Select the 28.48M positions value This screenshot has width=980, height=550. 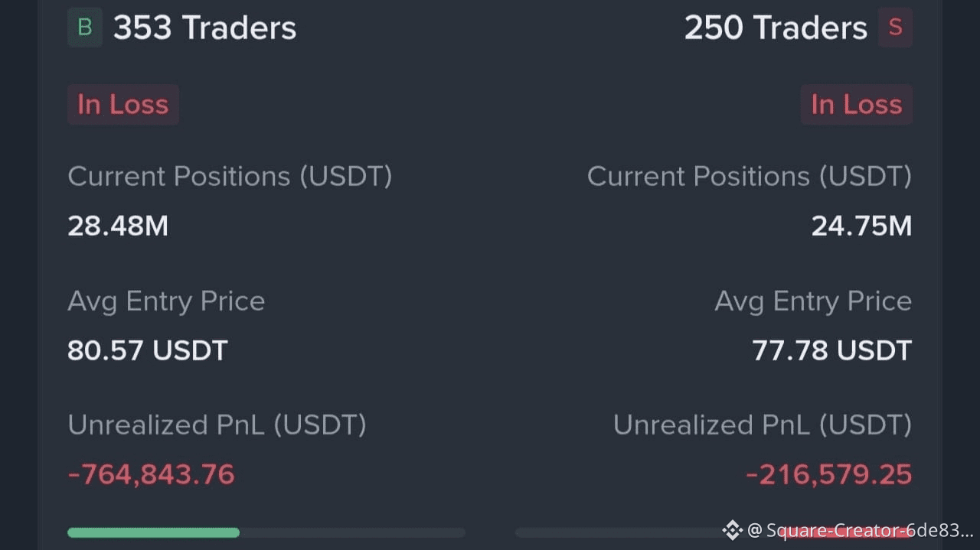point(118,226)
